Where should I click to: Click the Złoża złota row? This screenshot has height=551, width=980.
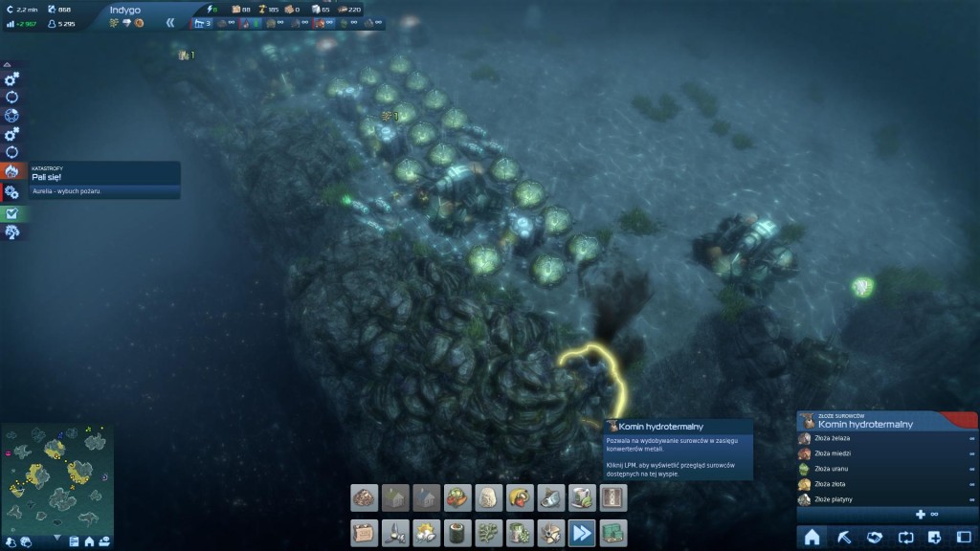887,484
